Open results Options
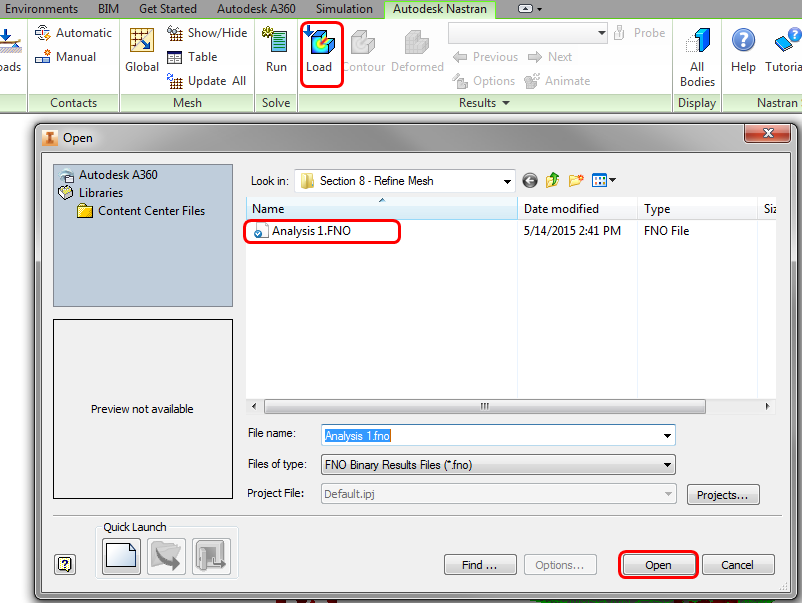 (483, 81)
